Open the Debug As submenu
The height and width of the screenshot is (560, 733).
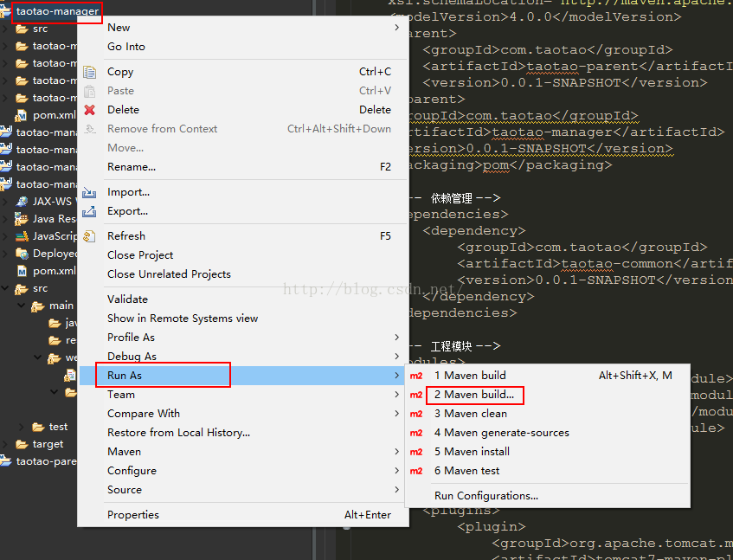click(x=243, y=357)
